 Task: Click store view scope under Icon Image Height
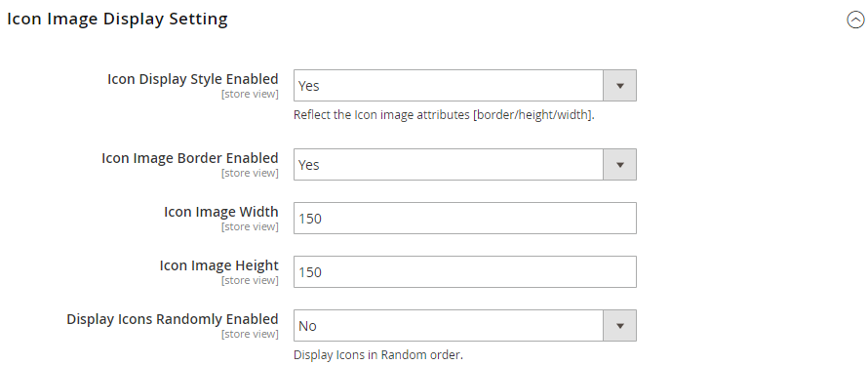tap(250, 281)
